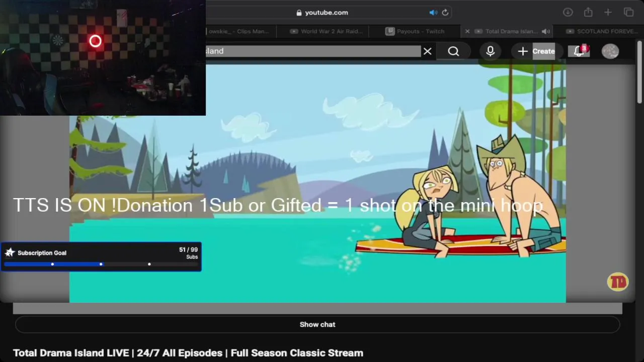The width and height of the screenshot is (644, 362).
Task: Show the Safari tab overview
Action: pos(629,13)
